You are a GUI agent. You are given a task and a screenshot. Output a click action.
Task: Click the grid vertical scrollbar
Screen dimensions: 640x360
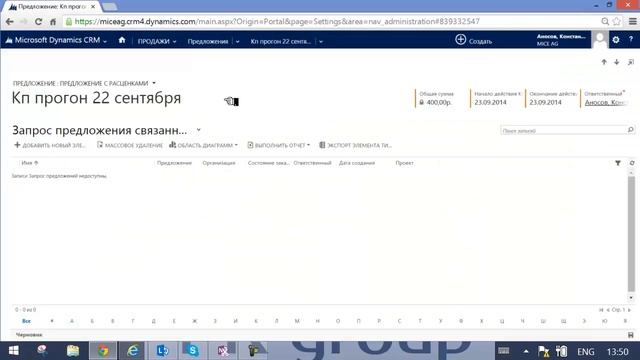click(x=631, y=235)
